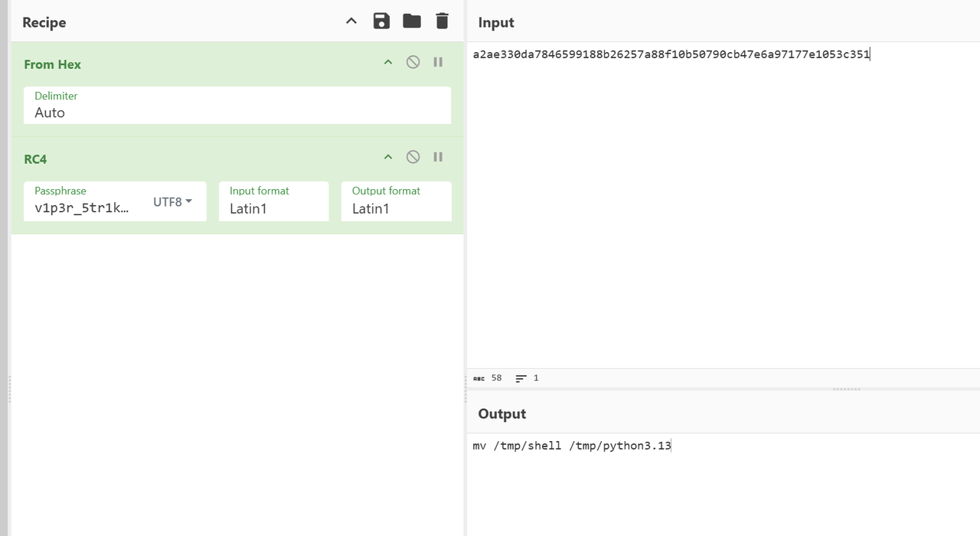Save the current recipe
The height and width of the screenshot is (536, 980).
tap(381, 21)
